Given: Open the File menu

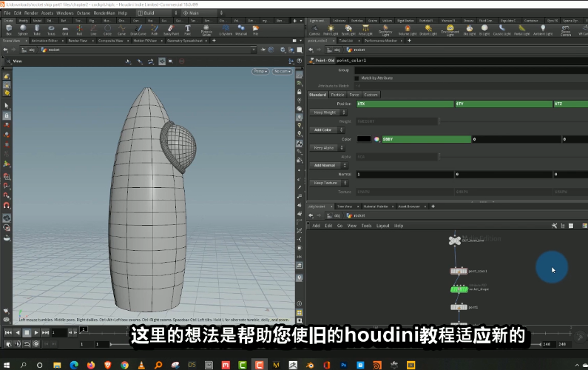Looking at the screenshot, I should pyautogui.click(x=7, y=13).
